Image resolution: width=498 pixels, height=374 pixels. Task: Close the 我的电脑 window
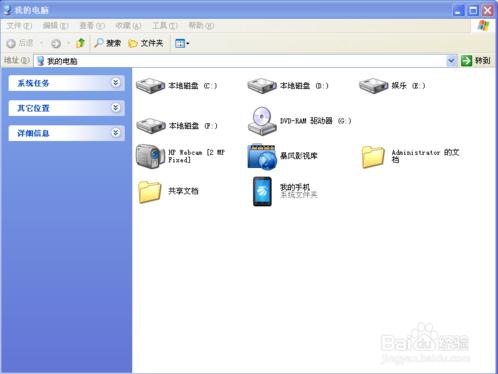tap(488, 10)
